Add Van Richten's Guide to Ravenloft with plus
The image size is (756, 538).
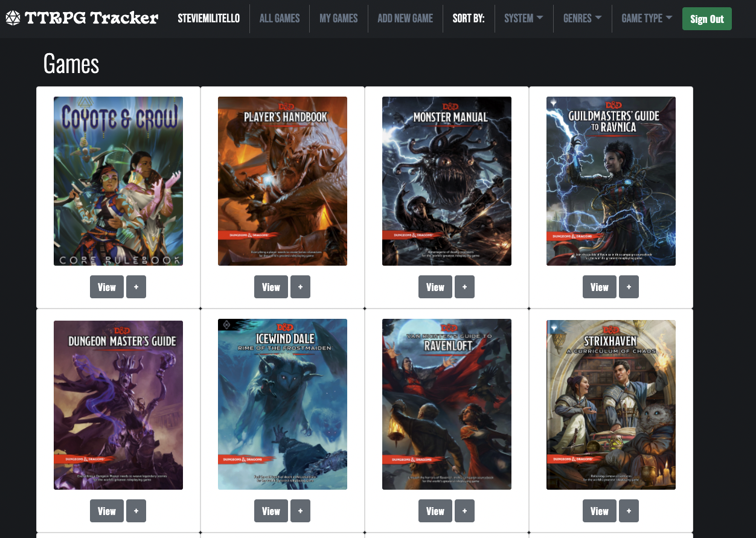(464, 511)
